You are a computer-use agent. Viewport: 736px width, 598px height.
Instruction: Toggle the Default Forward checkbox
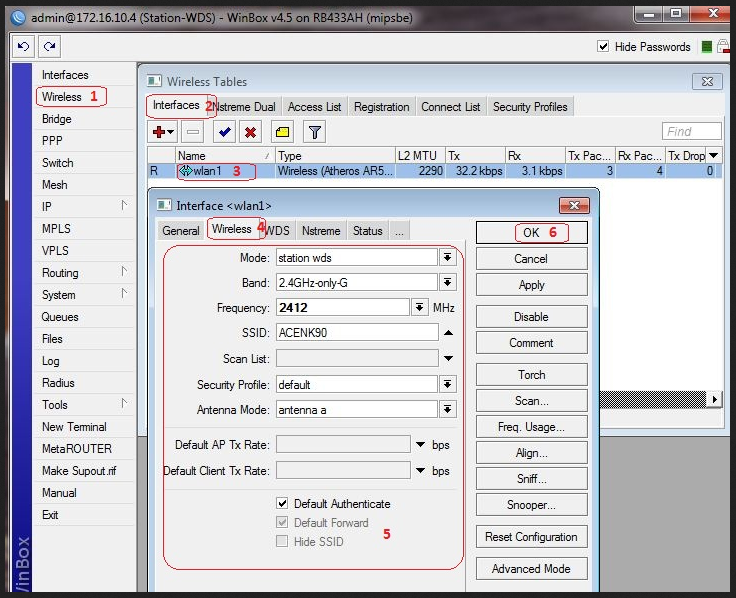[x=282, y=522]
